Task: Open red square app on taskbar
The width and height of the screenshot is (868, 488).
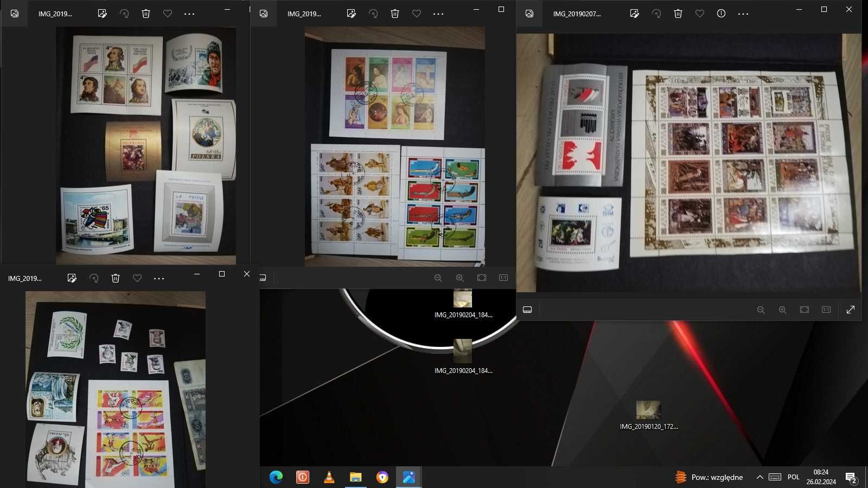Action: [303, 477]
